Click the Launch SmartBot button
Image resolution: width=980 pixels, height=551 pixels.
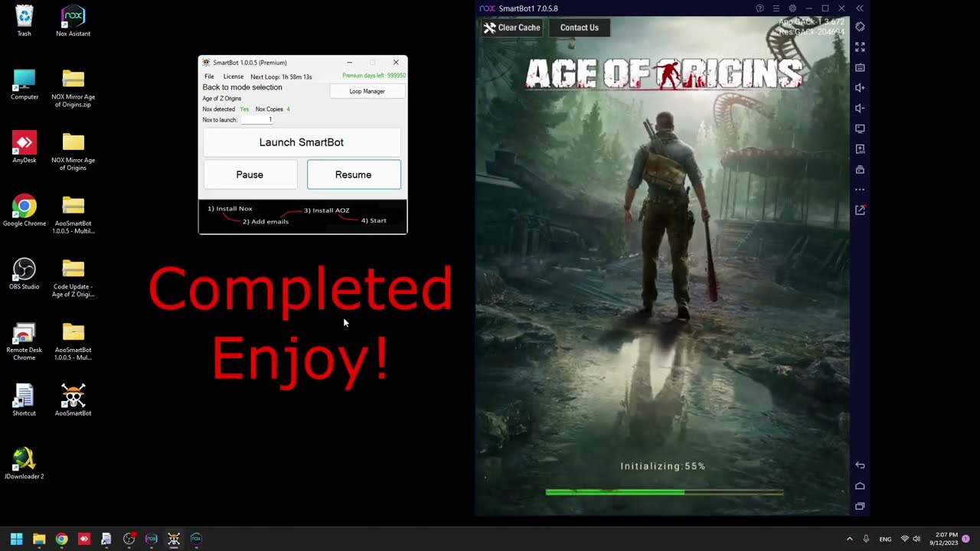click(x=302, y=142)
